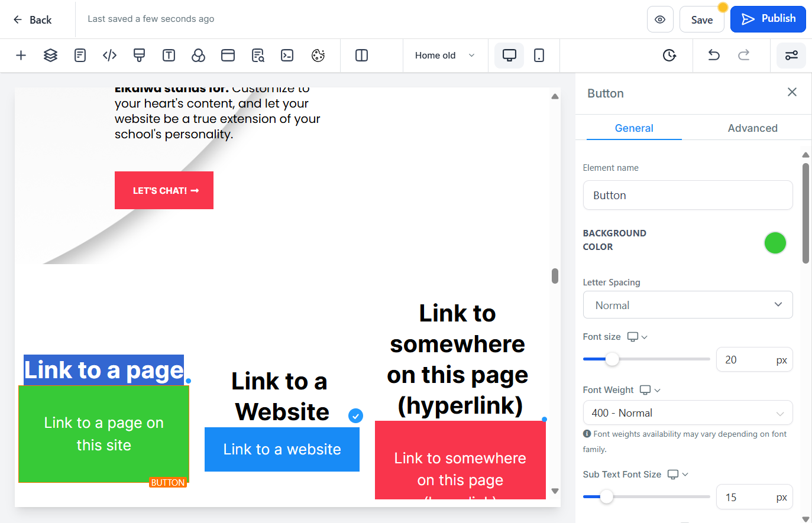This screenshot has height=523, width=812.
Task: Click the LET'S CHAT! button
Action: coord(164,190)
